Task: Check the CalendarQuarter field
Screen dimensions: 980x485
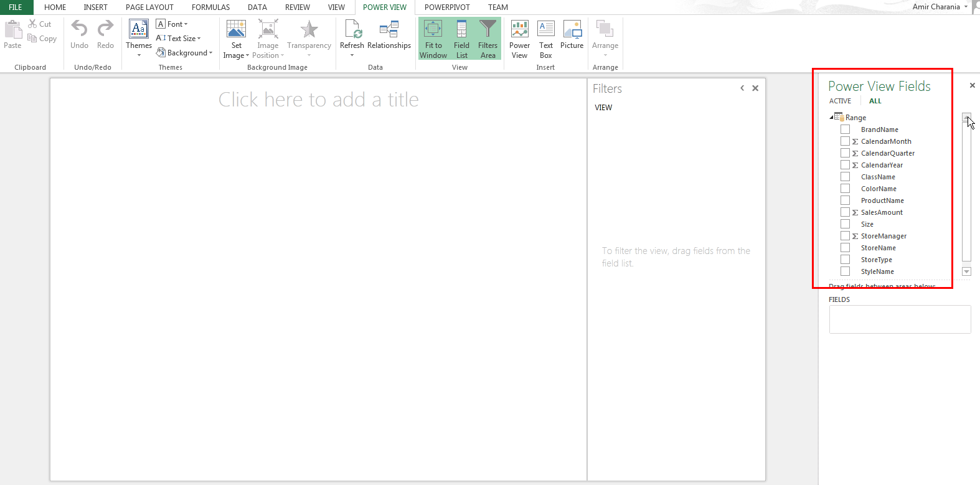Action: (x=845, y=153)
